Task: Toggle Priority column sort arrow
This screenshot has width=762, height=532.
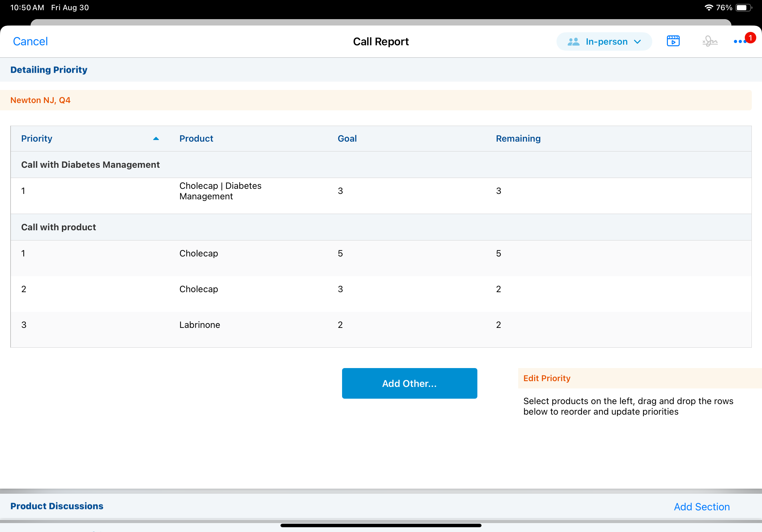Action: (156, 139)
